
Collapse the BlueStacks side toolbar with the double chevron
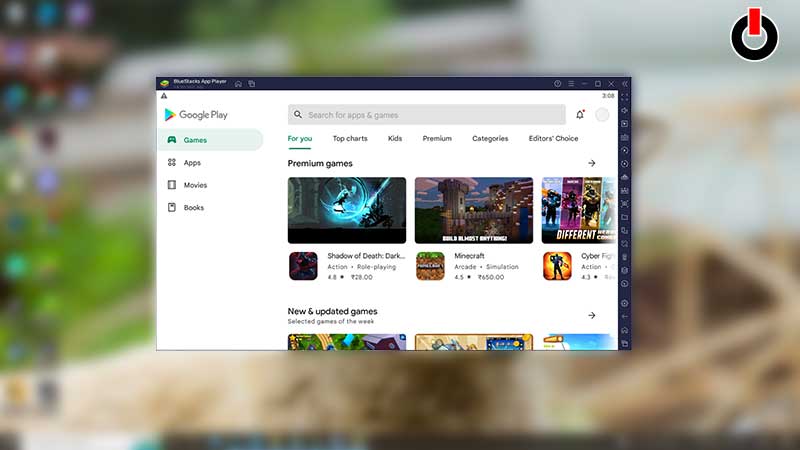pyautogui.click(x=624, y=84)
